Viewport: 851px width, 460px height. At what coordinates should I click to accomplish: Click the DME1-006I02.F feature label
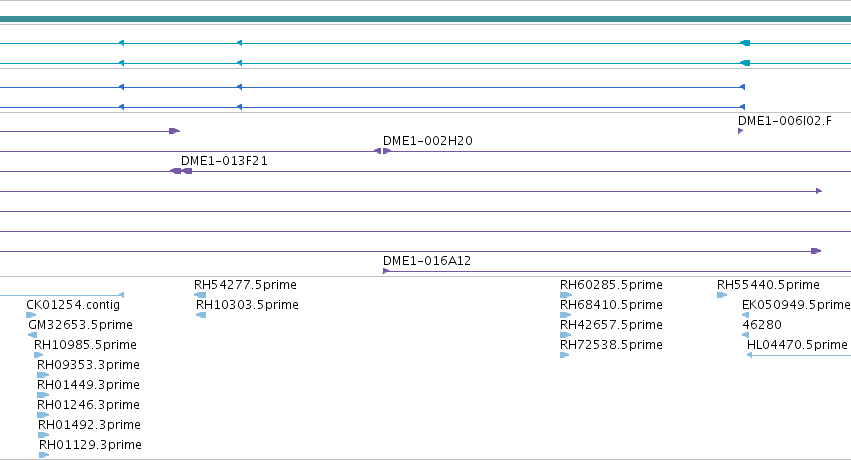784,121
